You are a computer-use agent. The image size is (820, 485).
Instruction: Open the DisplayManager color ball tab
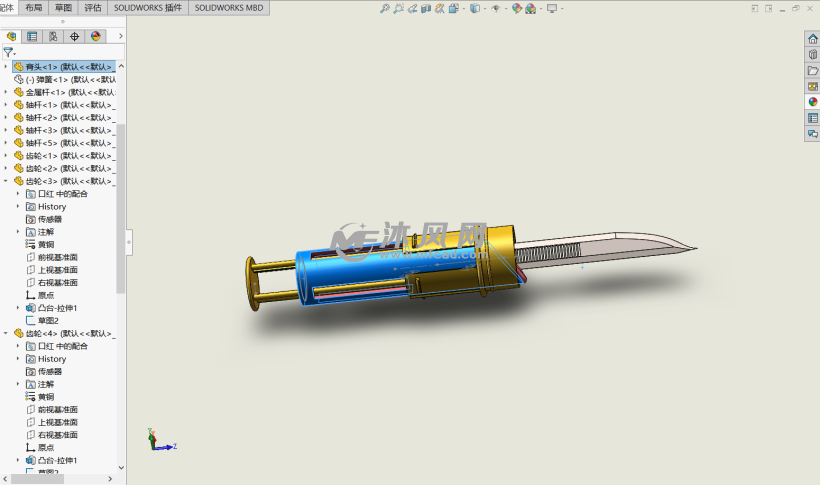click(x=96, y=36)
